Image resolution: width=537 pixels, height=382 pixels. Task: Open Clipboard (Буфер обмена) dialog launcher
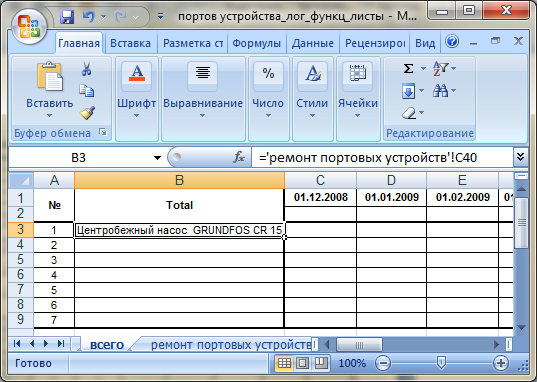(x=102, y=132)
